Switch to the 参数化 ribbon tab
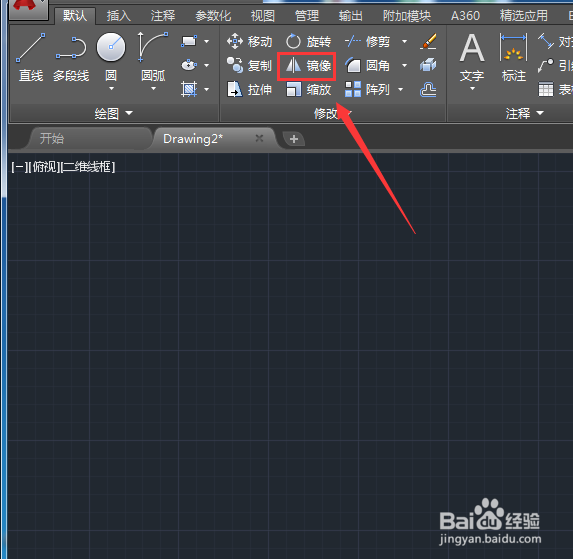The width and height of the screenshot is (573, 559). 213,16
